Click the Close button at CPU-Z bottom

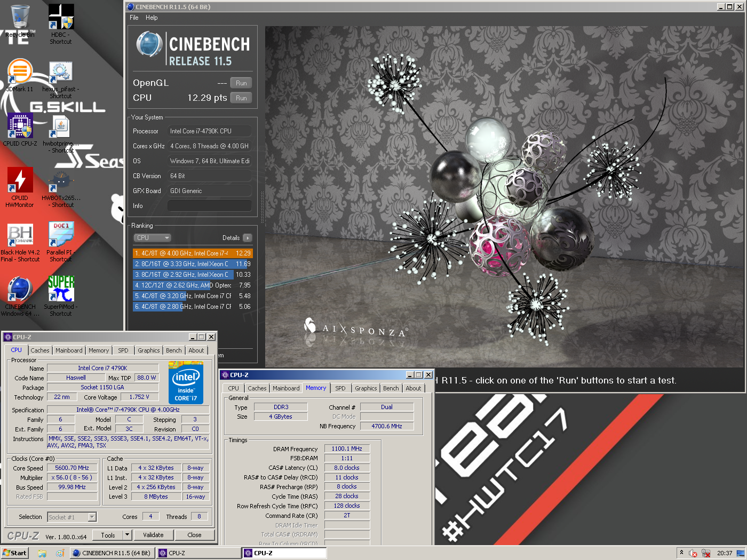[195, 535]
